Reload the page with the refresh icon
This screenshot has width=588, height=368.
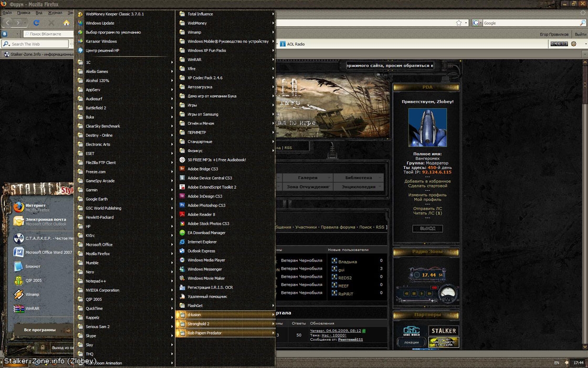(36, 23)
